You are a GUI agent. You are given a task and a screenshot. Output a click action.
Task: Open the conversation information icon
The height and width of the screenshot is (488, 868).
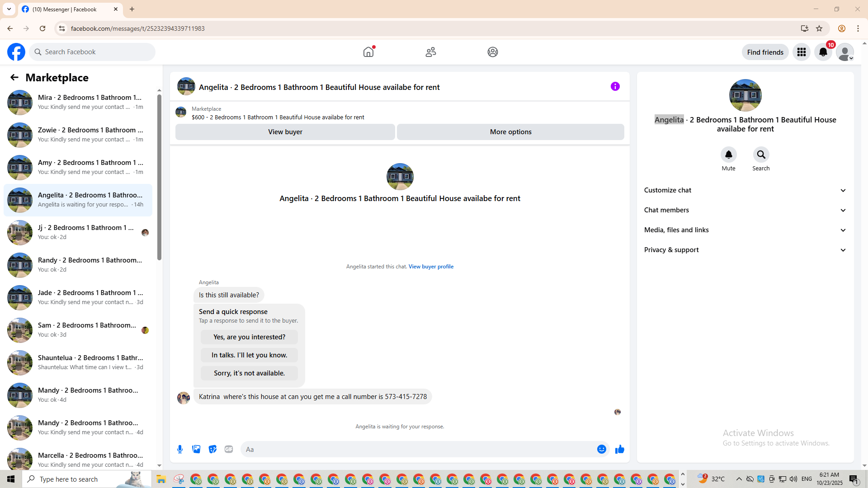tap(615, 86)
